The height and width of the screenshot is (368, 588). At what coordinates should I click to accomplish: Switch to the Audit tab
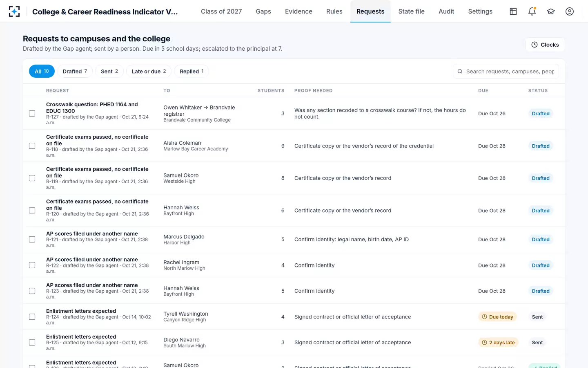[x=446, y=11]
